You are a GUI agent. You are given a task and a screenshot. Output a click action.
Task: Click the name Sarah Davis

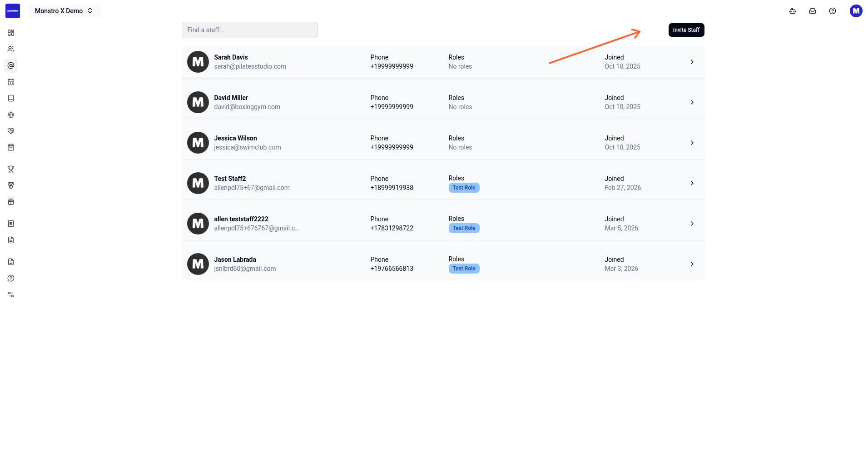tap(231, 57)
